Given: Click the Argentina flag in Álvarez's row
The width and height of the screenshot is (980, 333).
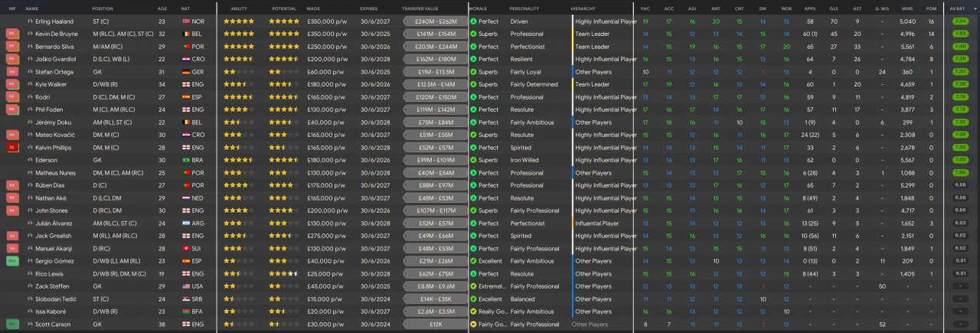Looking at the screenshot, I should tap(186, 224).
